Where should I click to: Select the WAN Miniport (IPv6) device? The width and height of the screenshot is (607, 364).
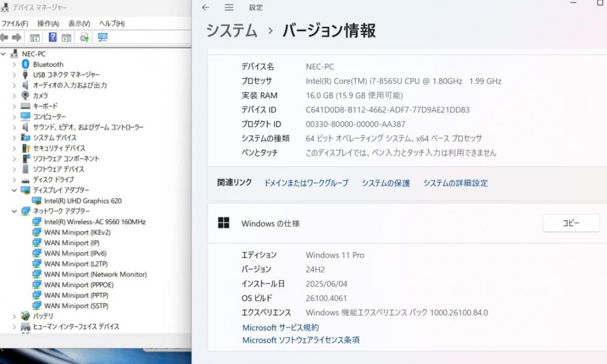pos(75,254)
